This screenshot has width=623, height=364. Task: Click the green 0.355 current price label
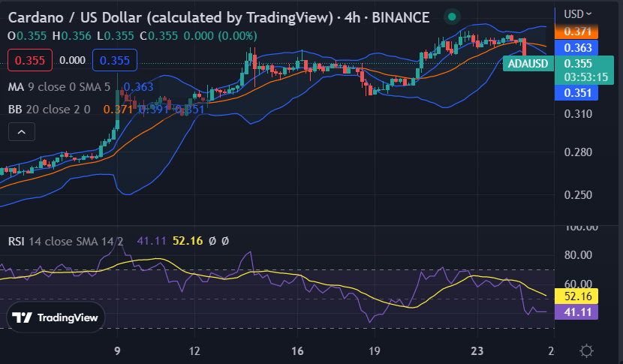(578, 64)
